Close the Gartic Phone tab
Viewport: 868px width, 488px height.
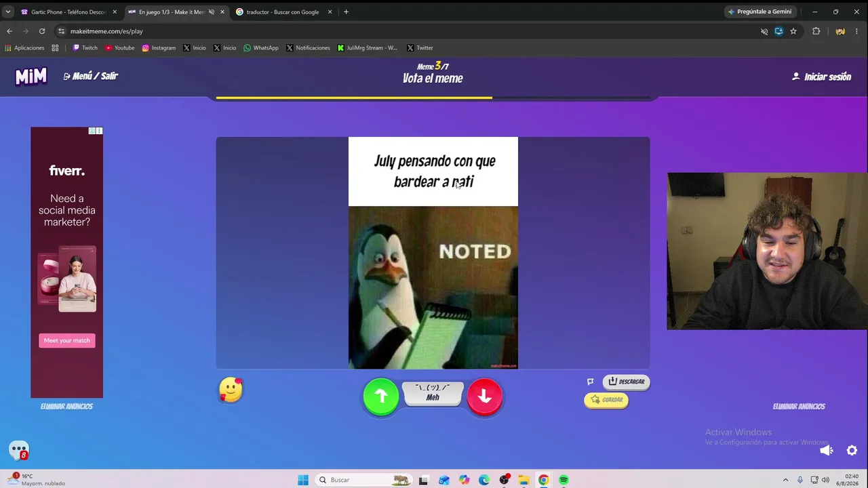point(115,12)
